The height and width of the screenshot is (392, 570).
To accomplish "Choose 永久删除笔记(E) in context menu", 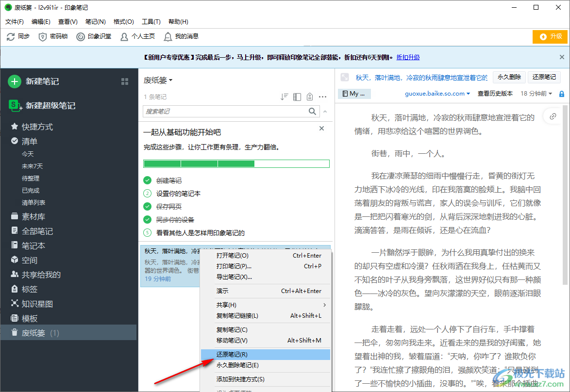I will click(266, 365).
